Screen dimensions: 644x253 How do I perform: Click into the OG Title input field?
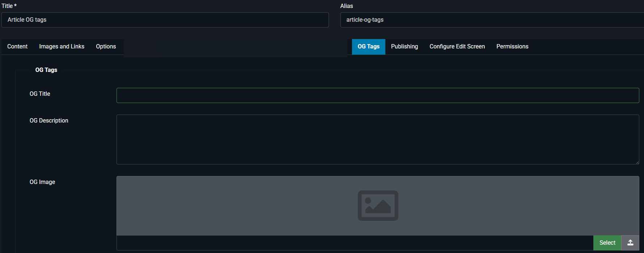click(378, 95)
